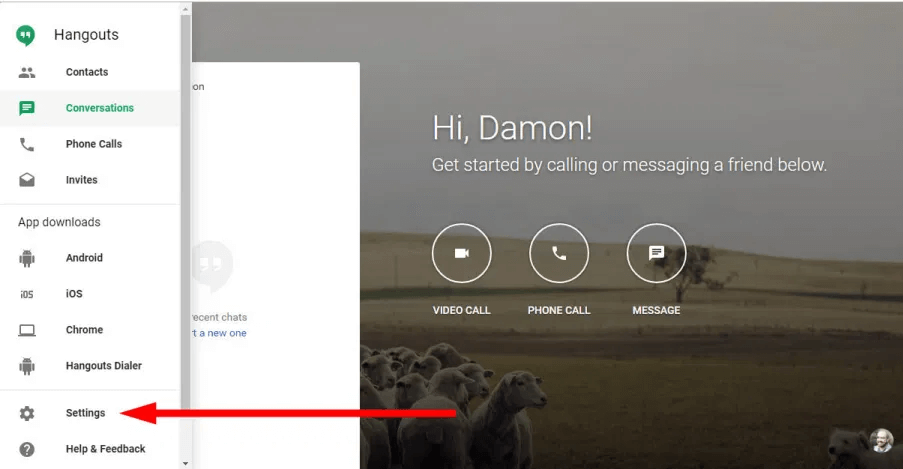Viewport: 903px width, 469px height.
Task: Click the Conversations chat bubble icon
Action: coord(26,108)
